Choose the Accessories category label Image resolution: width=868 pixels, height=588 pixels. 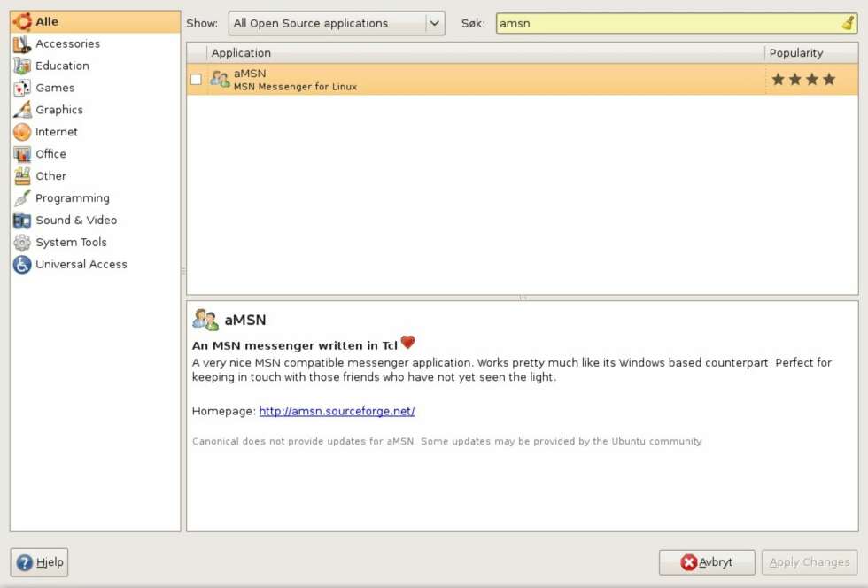(x=68, y=43)
